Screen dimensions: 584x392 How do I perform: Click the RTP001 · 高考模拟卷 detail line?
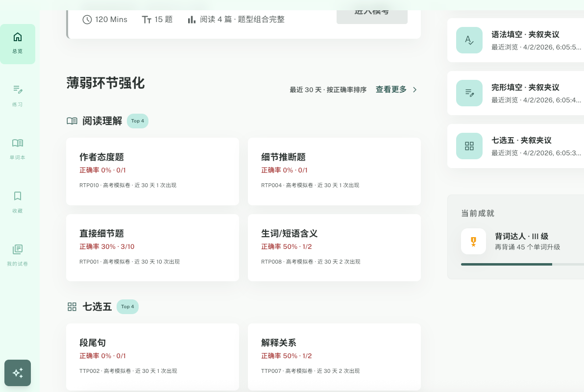coord(129,262)
